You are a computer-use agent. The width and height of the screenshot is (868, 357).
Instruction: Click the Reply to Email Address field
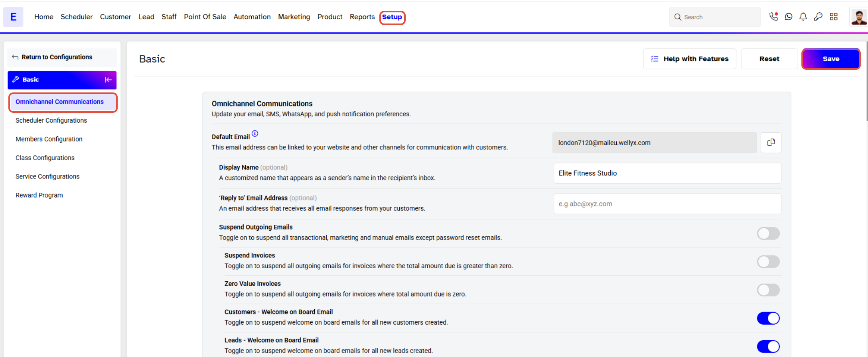click(667, 204)
